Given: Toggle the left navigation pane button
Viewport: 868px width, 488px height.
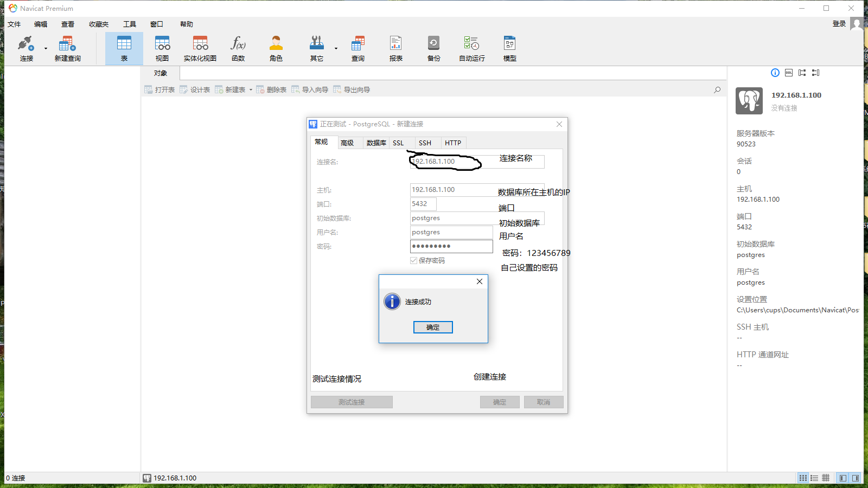Looking at the screenshot, I should coord(843,478).
